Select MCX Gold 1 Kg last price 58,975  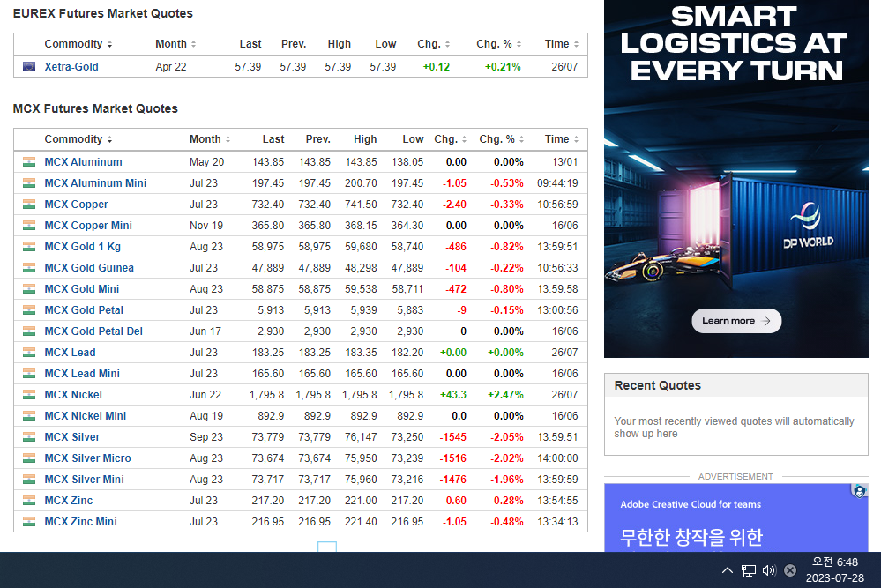click(268, 247)
